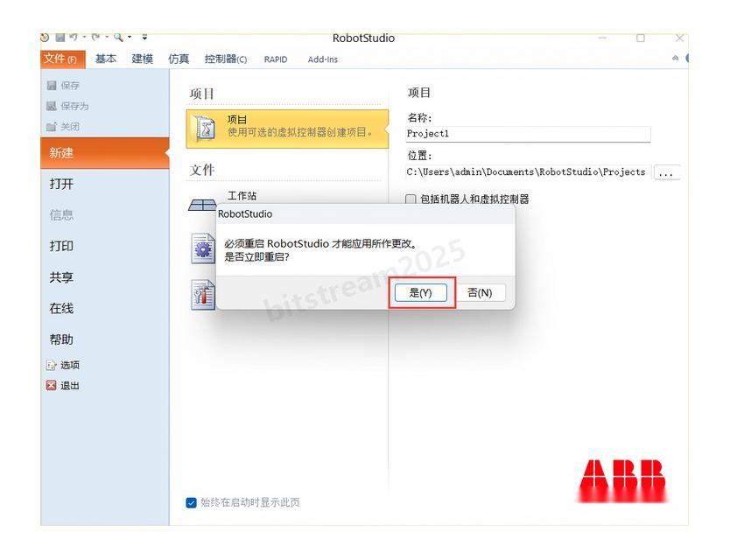
Task: Toggle the RobotStudio application icon menu
Action: [44, 35]
